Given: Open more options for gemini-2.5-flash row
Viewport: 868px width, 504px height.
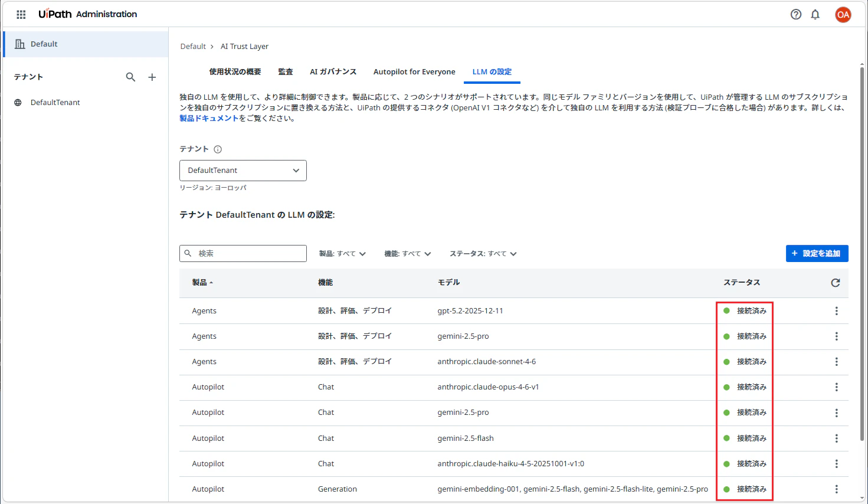Looking at the screenshot, I should tap(836, 438).
